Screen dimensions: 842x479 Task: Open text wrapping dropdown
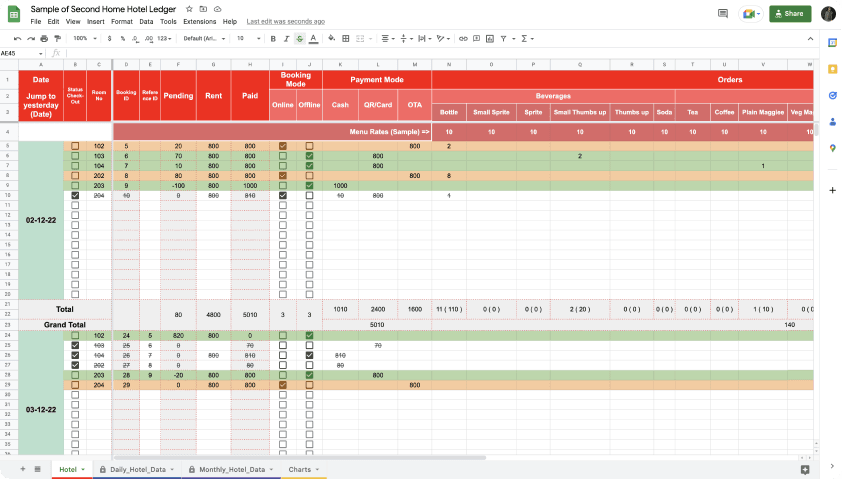425,39
